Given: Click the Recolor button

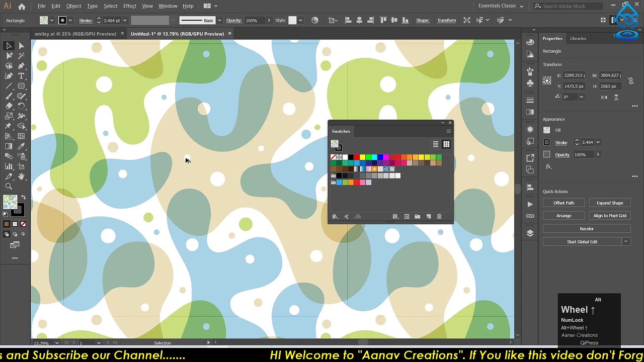Looking at the screenshot, I should tap(587, 229).
